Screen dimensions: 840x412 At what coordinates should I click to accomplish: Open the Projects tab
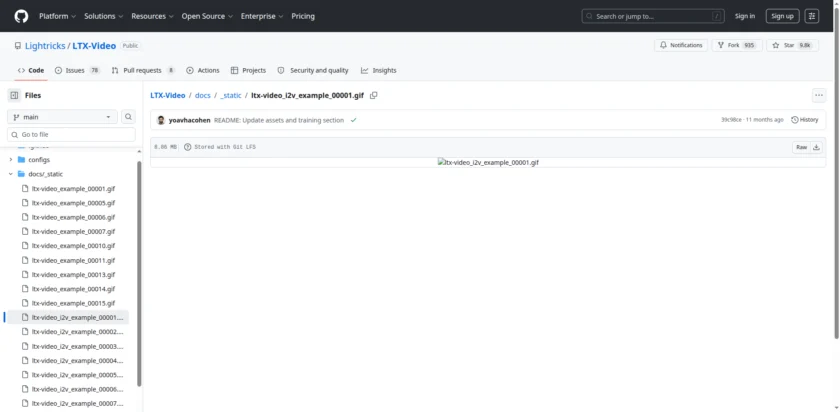tap(248, 70)
